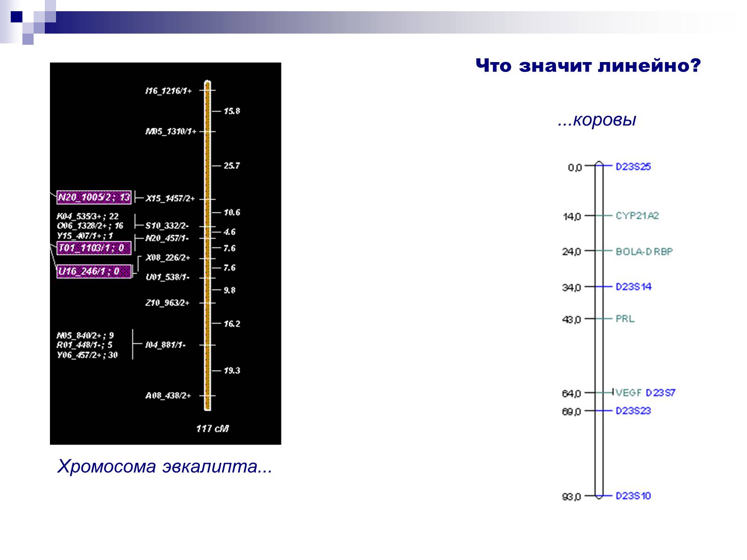Click the D23S14 marker label
Screen dimensions: 747x560
point(633,287)
